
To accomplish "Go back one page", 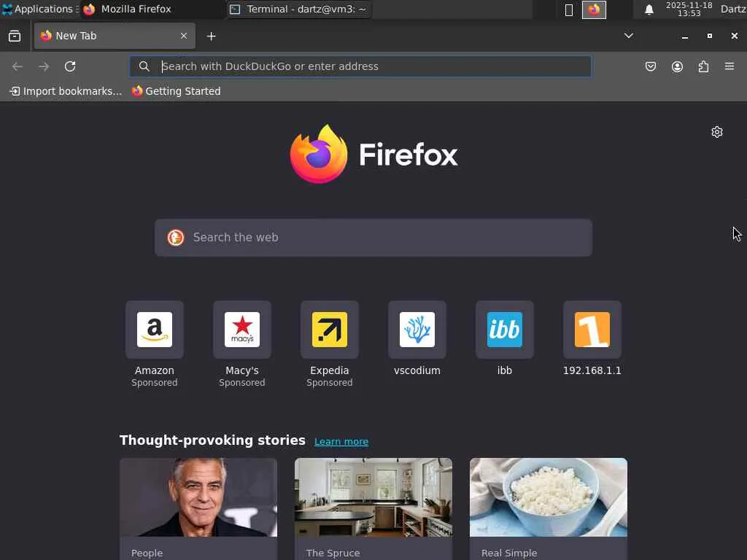I will [x=18, y=66].
